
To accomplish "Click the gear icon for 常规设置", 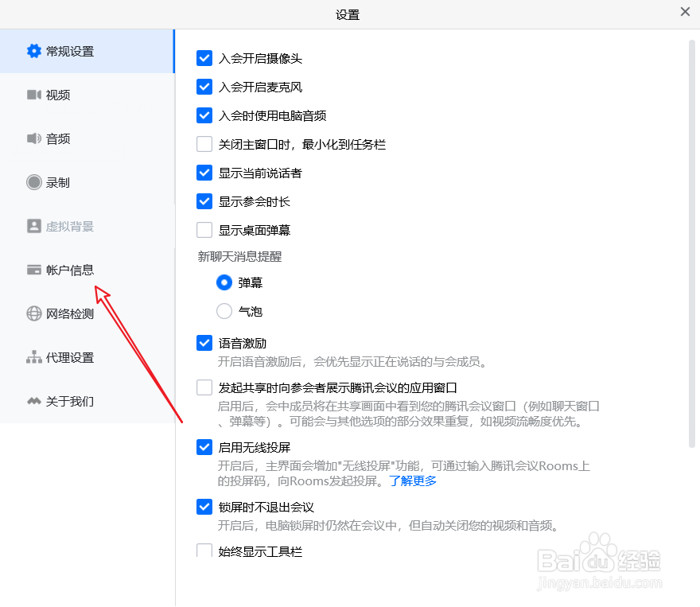I will tap(34, 52).
